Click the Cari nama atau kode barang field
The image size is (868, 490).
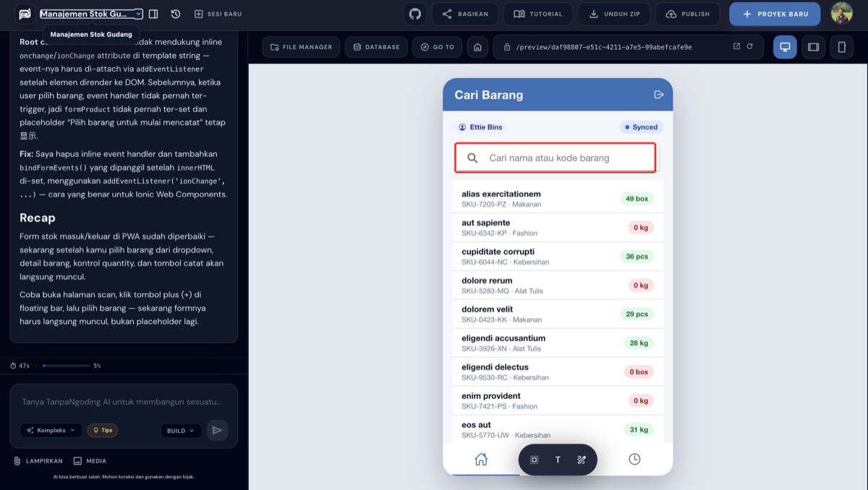tap(556, 158)
